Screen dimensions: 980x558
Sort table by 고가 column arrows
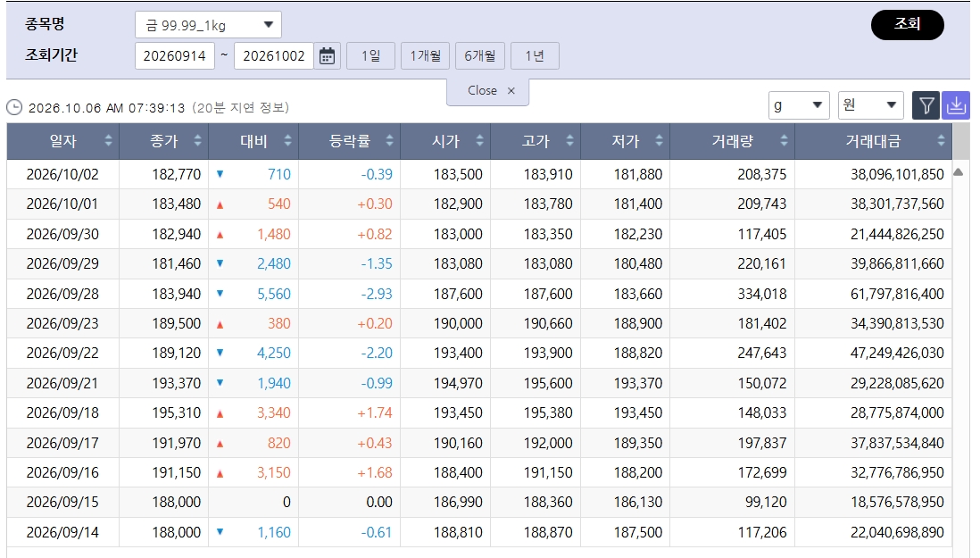pos(569,140)
